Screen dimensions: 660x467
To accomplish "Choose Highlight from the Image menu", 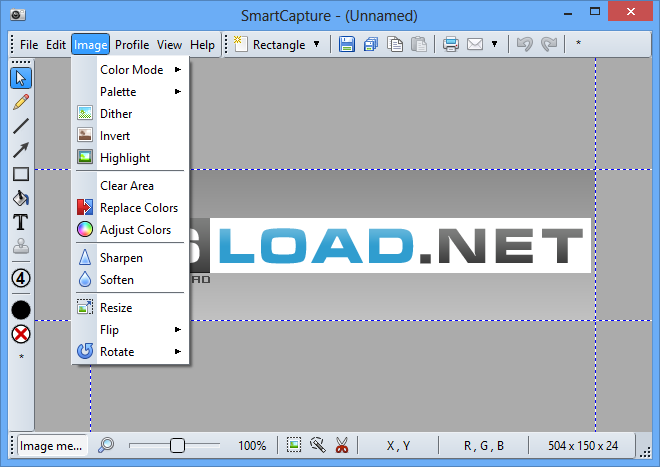I will point(130,158).
